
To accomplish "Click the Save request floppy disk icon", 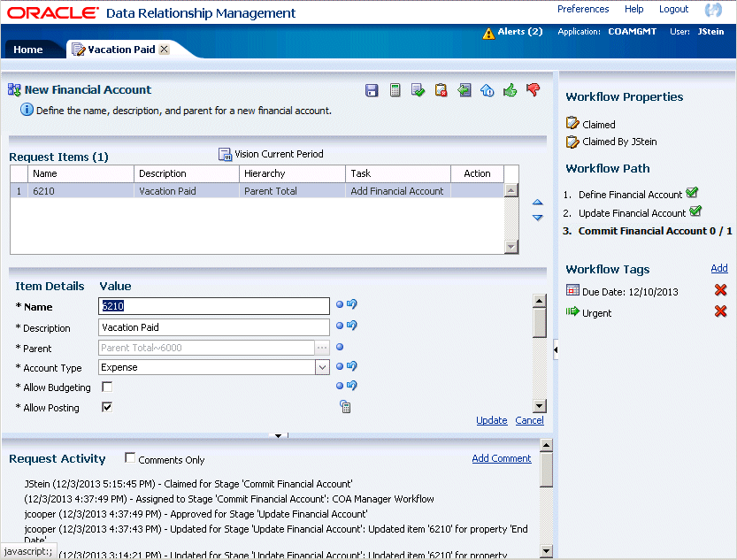I will coord(372,90).
